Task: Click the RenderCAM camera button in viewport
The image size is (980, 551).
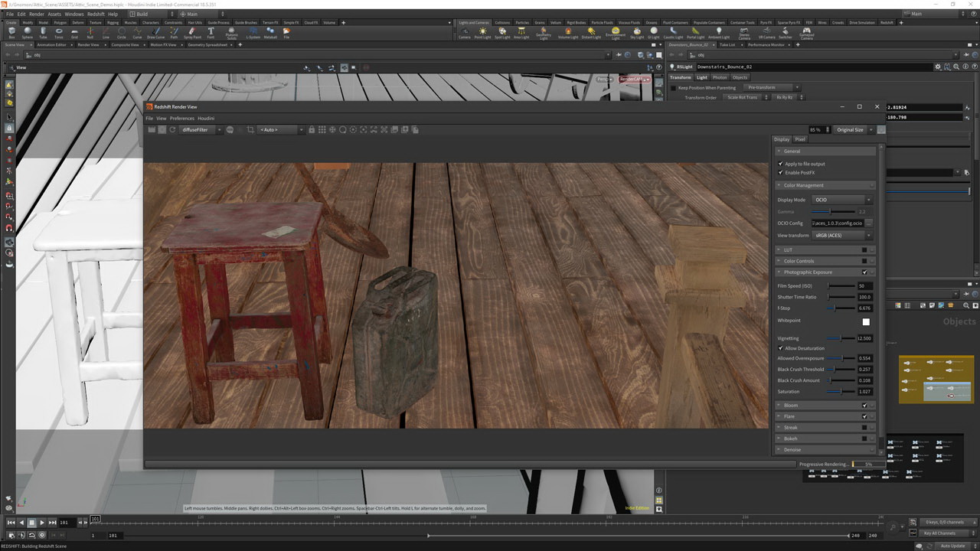Action: pyautogui.click(x=634, y=79)
